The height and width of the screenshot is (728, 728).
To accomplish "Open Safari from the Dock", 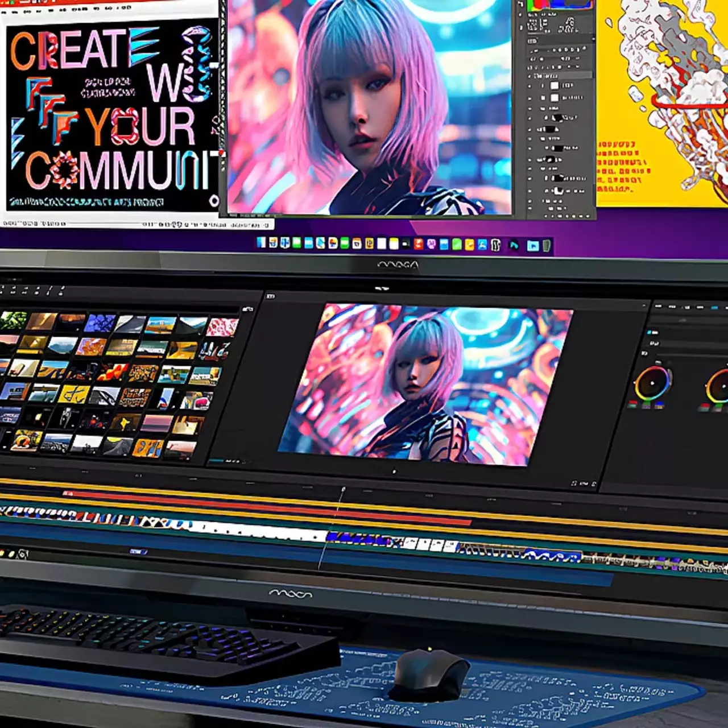I will pyautogui.click(x=320, y=246).
